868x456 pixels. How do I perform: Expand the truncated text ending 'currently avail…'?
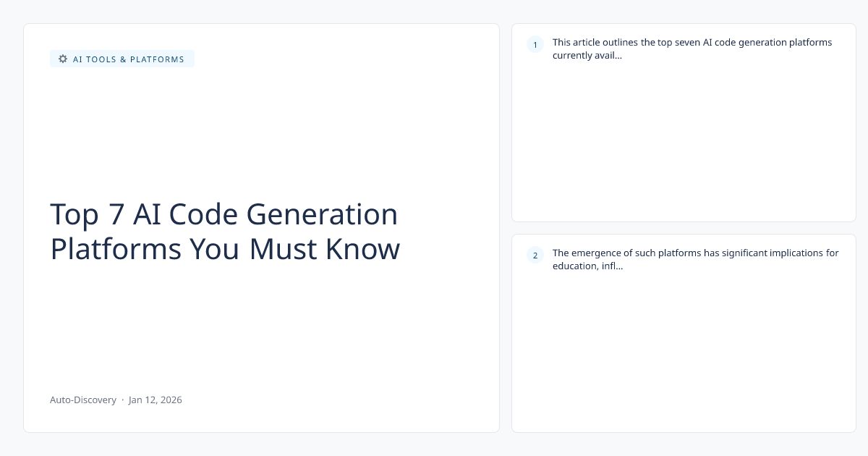587,56
